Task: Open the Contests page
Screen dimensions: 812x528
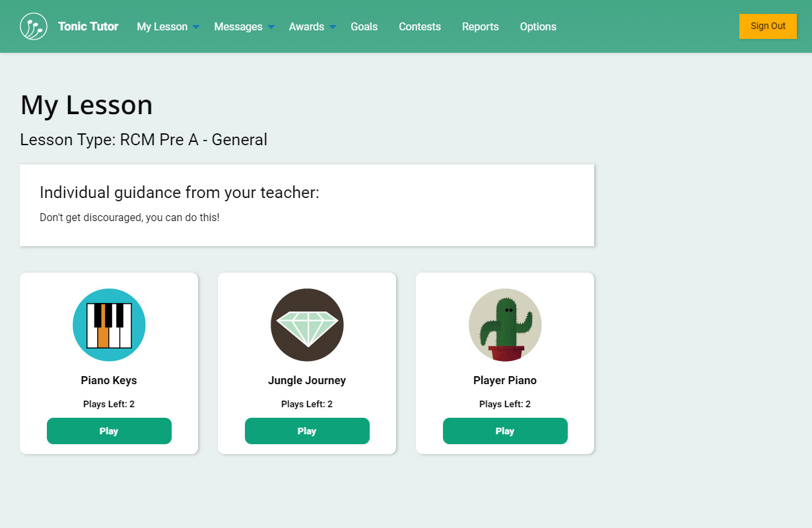Action: [420, 26]
